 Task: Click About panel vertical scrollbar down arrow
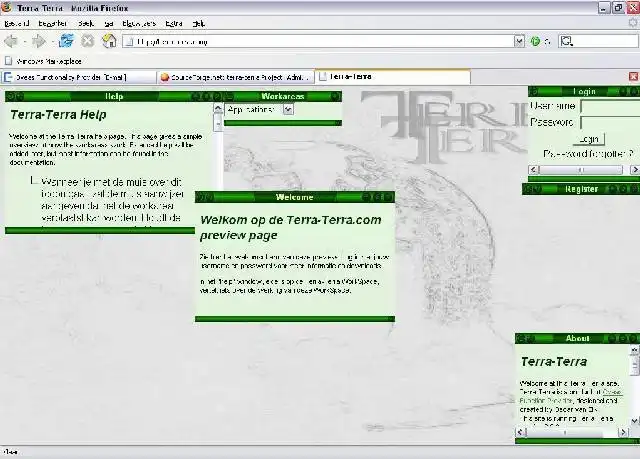click(634, 421)
